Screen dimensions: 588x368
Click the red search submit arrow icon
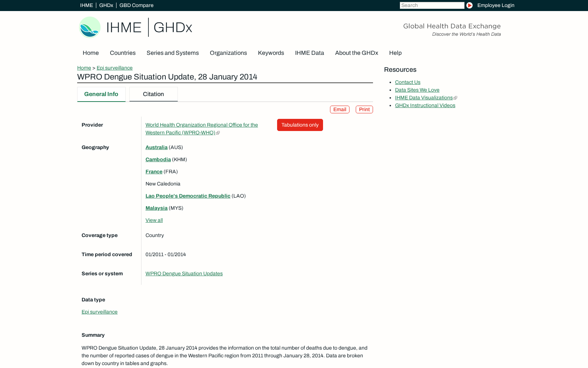coord(469,5)
